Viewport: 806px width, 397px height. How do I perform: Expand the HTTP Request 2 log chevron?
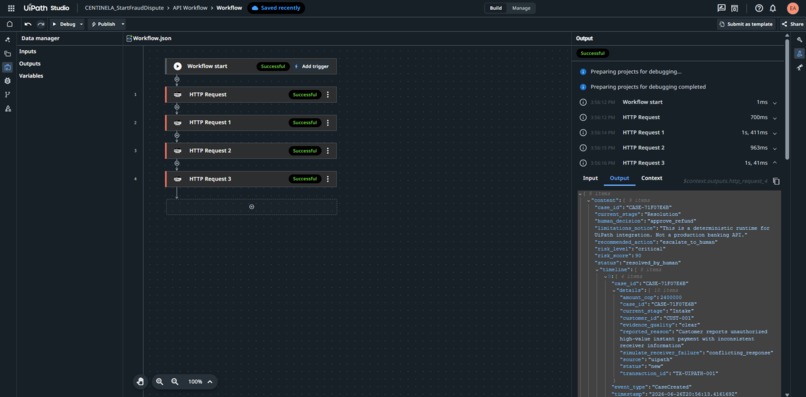point(775,148)
